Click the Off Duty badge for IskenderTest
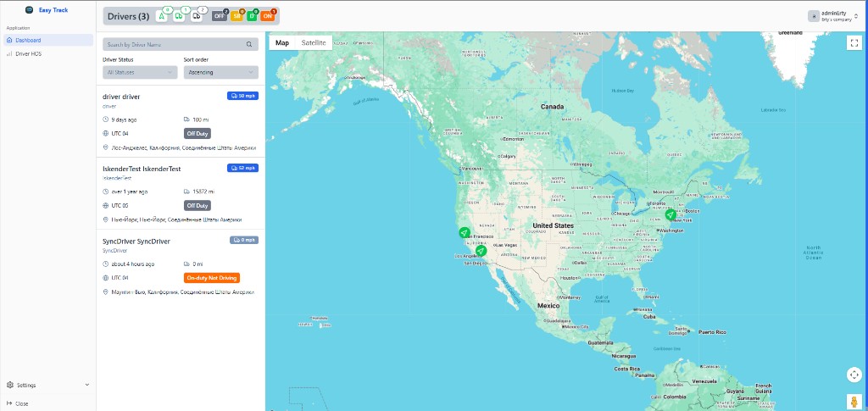The image size is (868, 411). [197, 205]
